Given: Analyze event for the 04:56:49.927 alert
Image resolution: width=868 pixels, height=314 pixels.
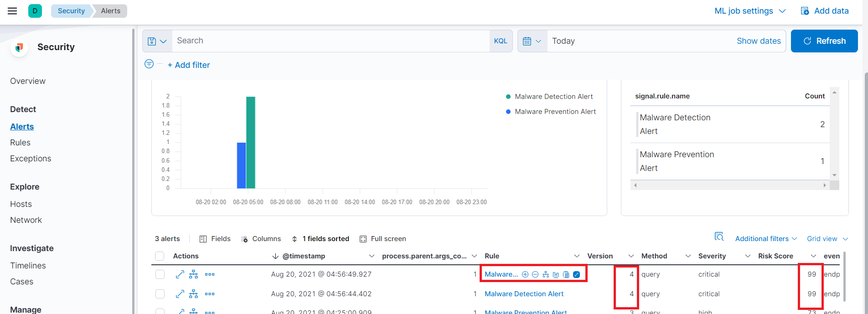Looking at the screenshot, I should [x=194, y=274].
